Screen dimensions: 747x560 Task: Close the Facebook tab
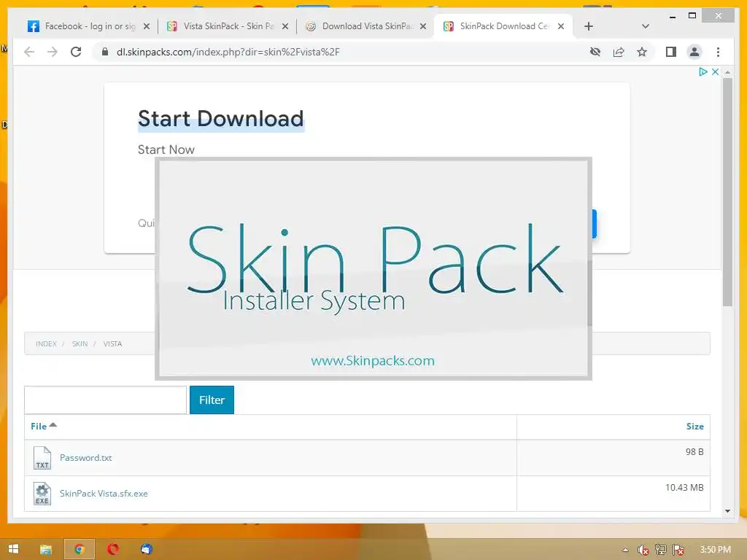pos(147,26)
